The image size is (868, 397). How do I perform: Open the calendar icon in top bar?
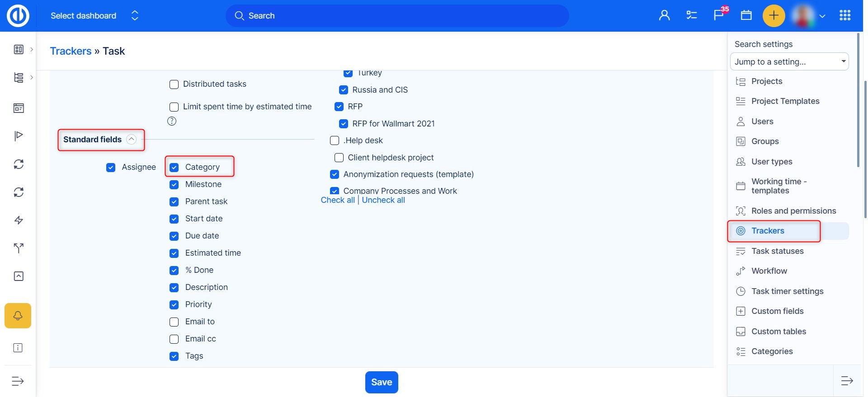(x=746, y=16)
